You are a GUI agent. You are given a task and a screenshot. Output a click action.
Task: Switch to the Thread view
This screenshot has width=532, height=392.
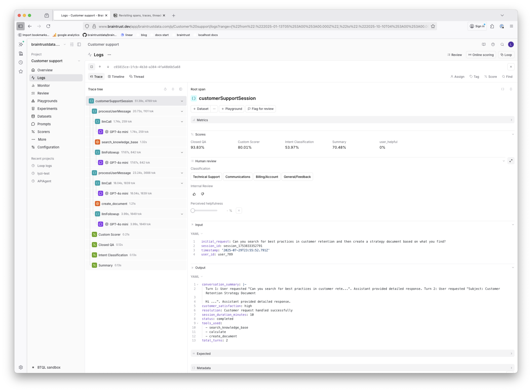[x=137, y=76]
